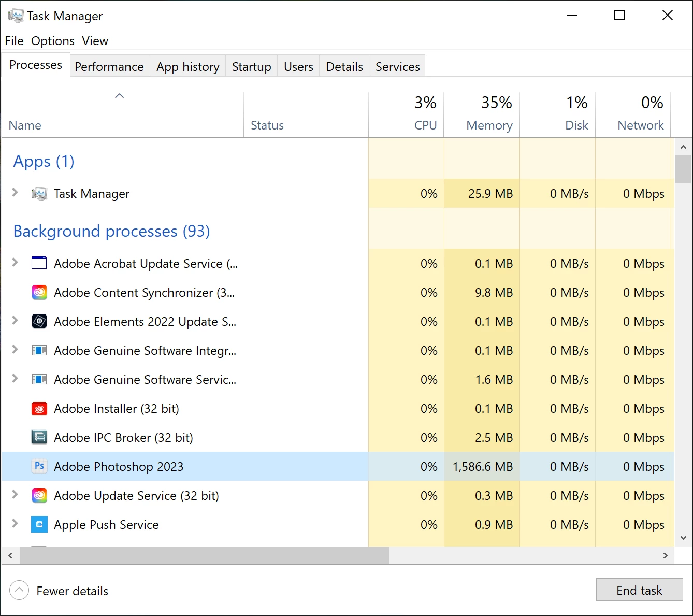Switch to the App history tab
693x616 pixels.
coord(188,67)
